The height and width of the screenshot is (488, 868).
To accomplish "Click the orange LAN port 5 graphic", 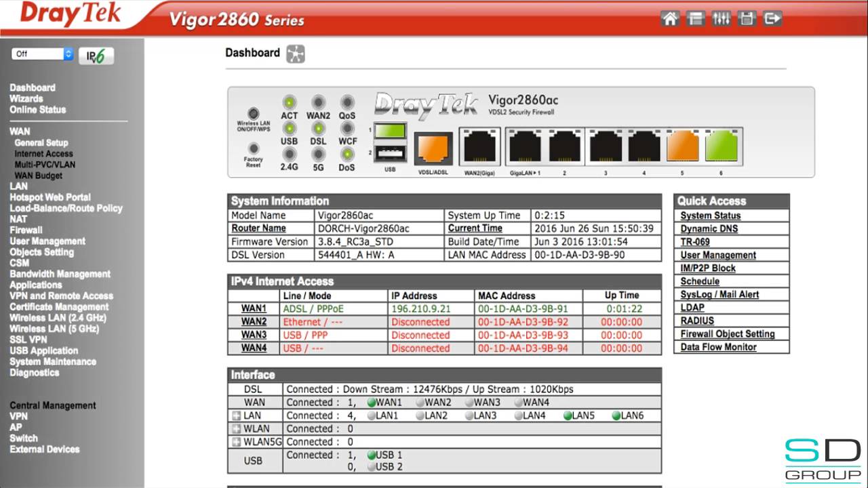I will tap(682, 146).
